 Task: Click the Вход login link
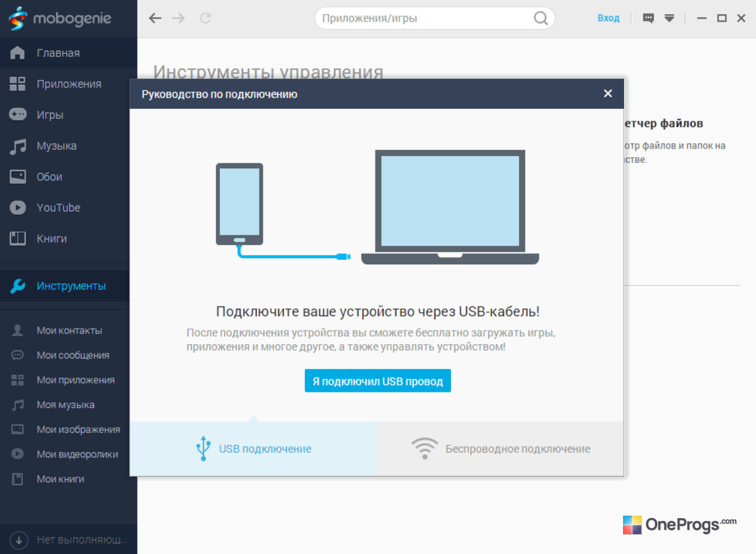(608, 18)
